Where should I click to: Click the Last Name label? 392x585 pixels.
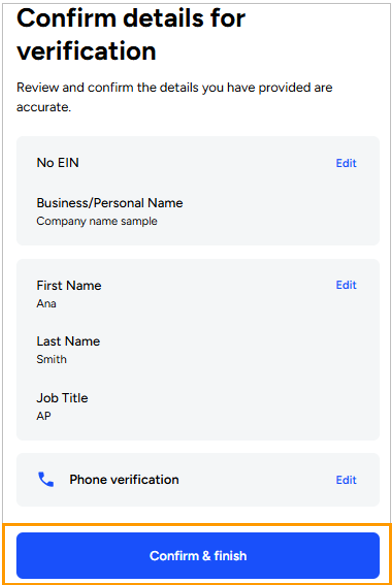(x=68, y=341)
